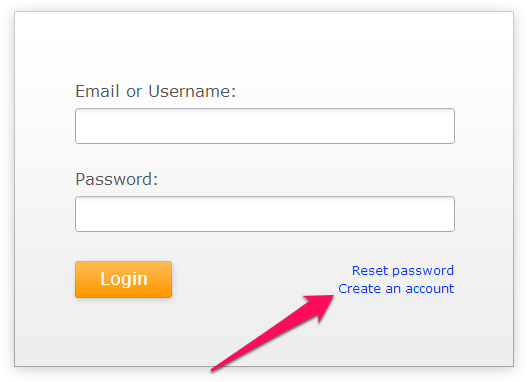The image size is (527, 382).
Task: Click the orange Login button
Action: (x=123, y=279)
